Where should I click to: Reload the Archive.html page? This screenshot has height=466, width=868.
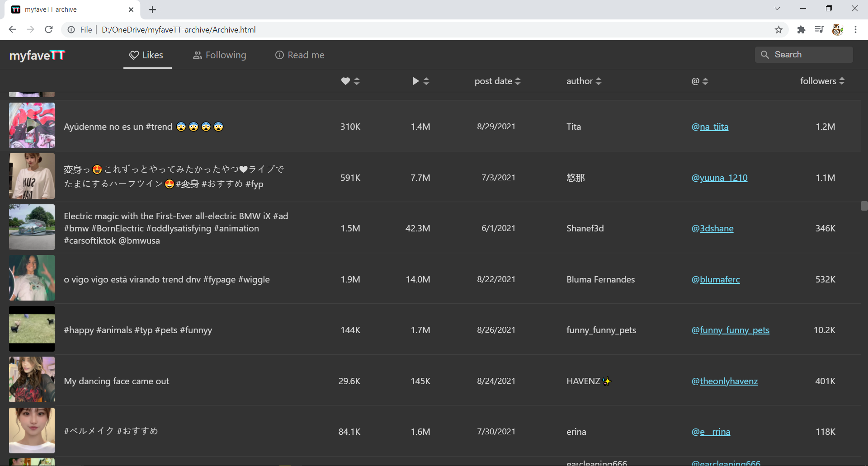click(x=49, y=29)
